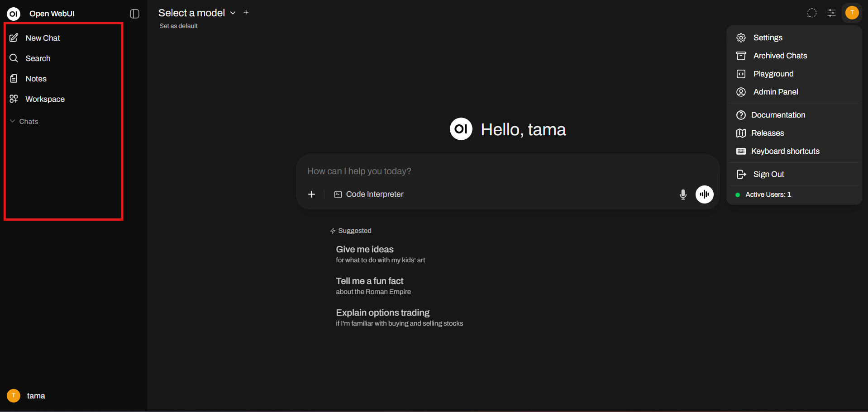Image resolution: width=868 pixels, height=412 pixels.
Task: Open Search from the sidebar
Action: [38, 58]
